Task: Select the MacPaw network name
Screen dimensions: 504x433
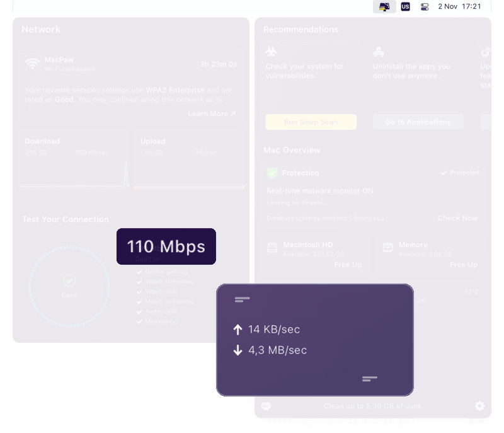Action: tap(59, 60)
